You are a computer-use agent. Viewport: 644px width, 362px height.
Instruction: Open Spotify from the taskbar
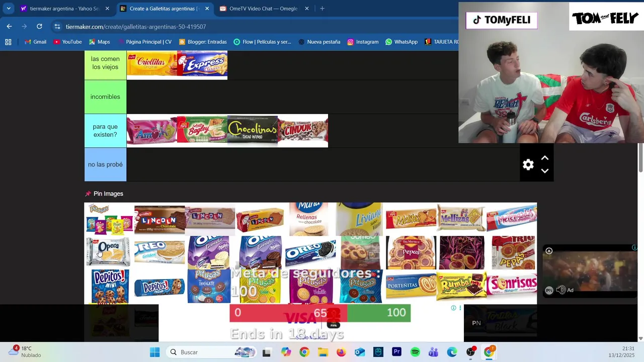415,352
